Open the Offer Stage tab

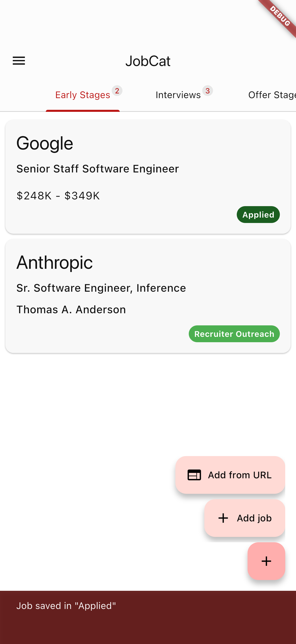pyautogui.click(x=272, y=95)
